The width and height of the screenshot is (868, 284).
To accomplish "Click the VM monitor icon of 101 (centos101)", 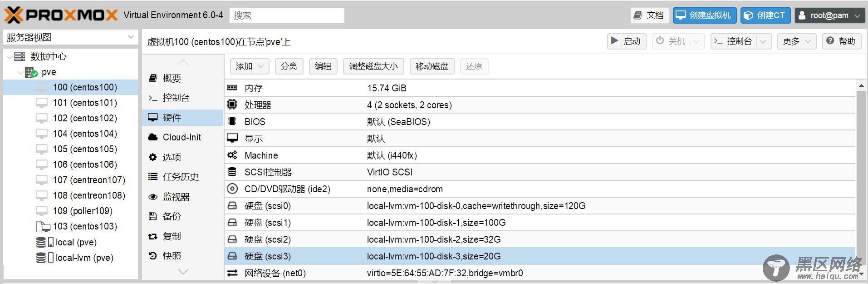I will [42, 103].
